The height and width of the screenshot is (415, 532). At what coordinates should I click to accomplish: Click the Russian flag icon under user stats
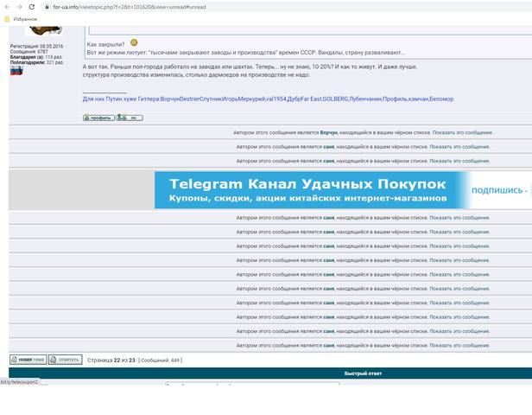tap(16, 71)
